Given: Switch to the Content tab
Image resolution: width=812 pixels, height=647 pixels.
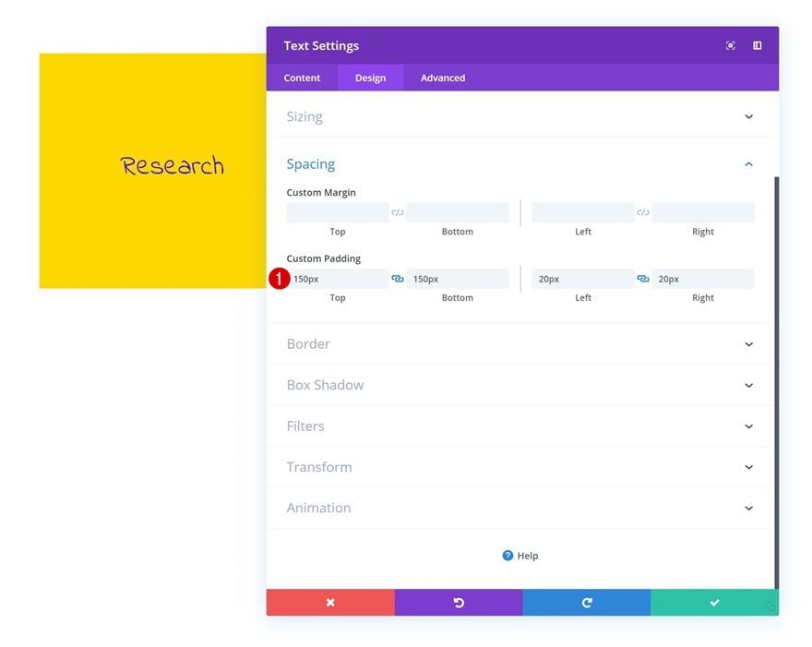Looking at the screenshot, I should click(x=302, y=78).
